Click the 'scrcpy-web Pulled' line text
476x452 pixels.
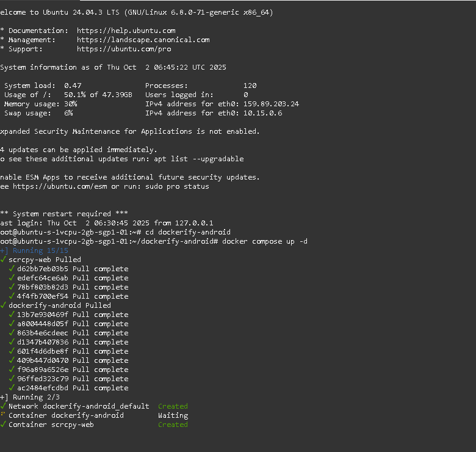coord(45,260)
